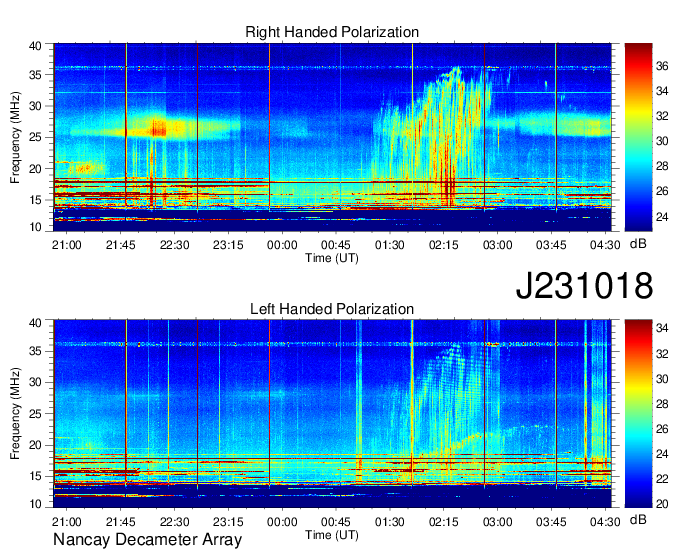Click "04:30" time tick of Left Handed plot

pos(605,522)
